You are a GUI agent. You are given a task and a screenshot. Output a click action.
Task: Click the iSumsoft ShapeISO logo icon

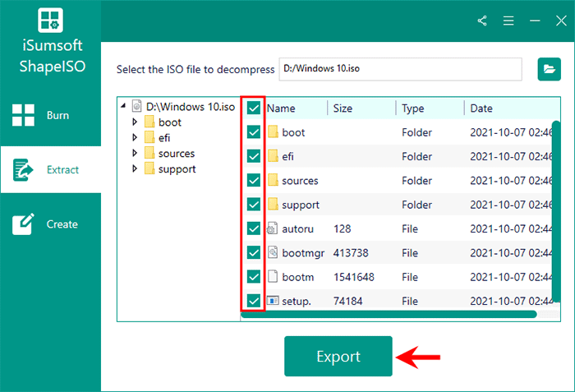point(50,20)
